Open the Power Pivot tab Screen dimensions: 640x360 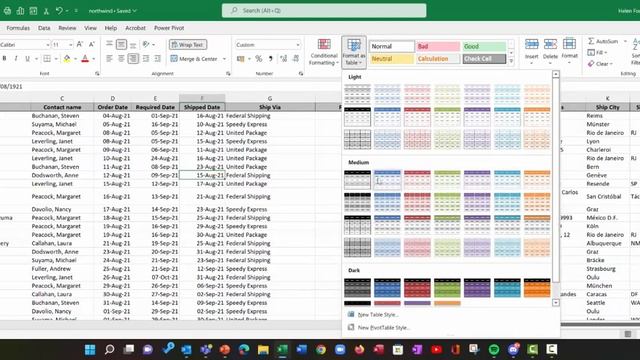point(169,28)
